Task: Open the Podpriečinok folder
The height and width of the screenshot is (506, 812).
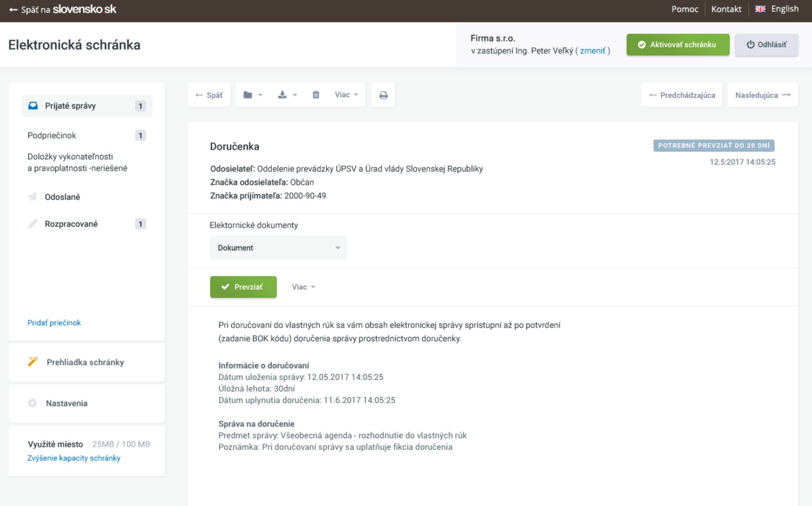Action: 52,135
